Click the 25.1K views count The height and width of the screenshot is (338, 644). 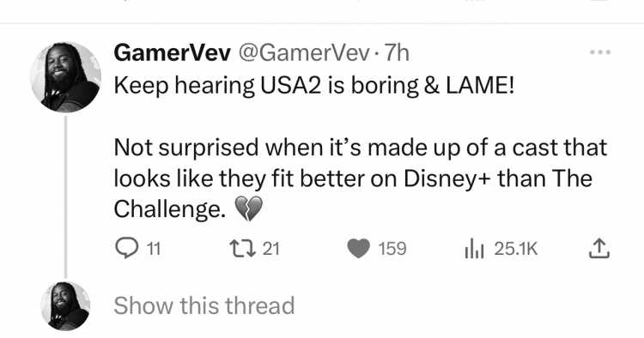pos(515,249)
